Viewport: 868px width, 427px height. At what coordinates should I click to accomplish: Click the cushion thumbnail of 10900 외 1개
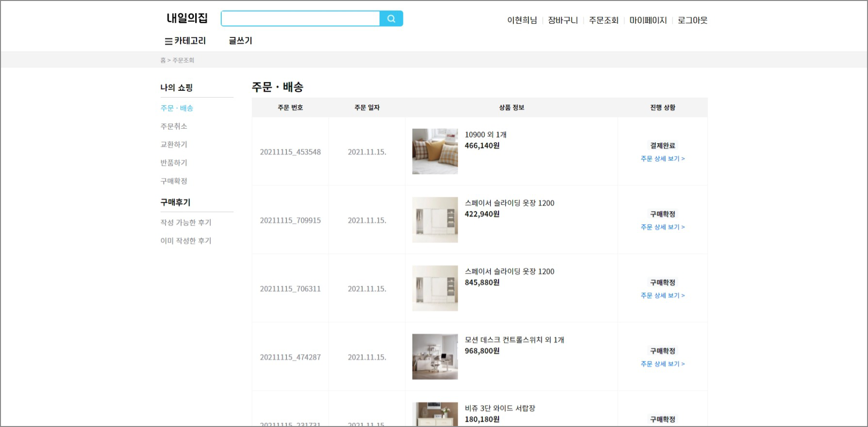pos(435,151)
